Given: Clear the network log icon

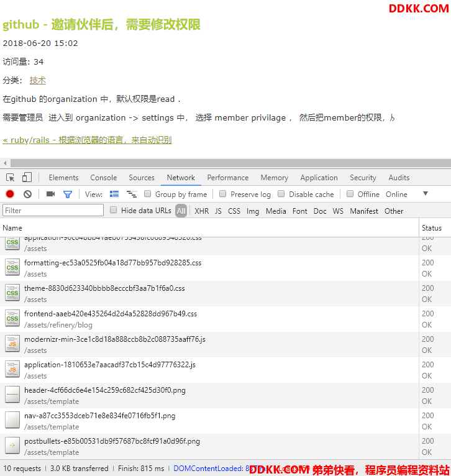Looking at the screenshot, I should point(27,194).
